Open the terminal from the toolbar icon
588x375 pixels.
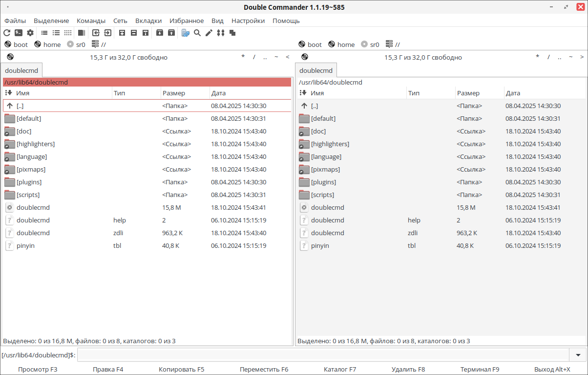click(x=19, y=33)
